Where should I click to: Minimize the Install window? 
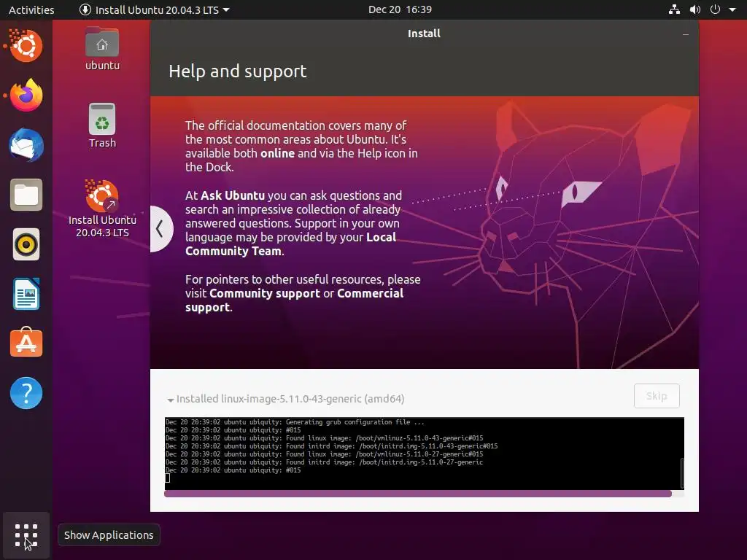click(x=686, y=34)
